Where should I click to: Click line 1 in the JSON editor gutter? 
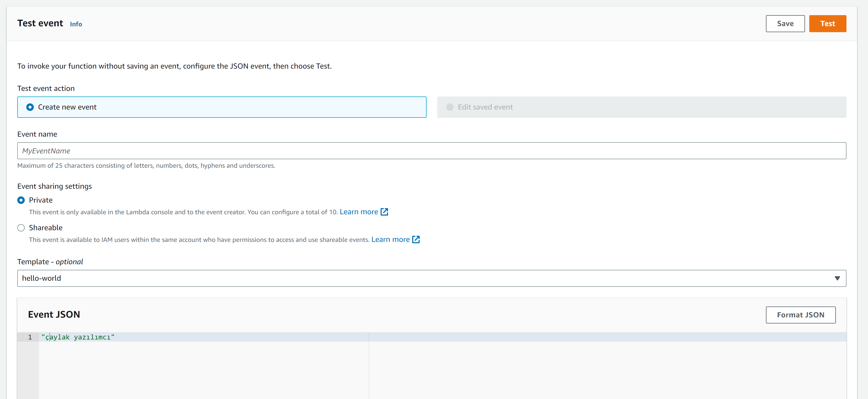[x=30, y=337]
